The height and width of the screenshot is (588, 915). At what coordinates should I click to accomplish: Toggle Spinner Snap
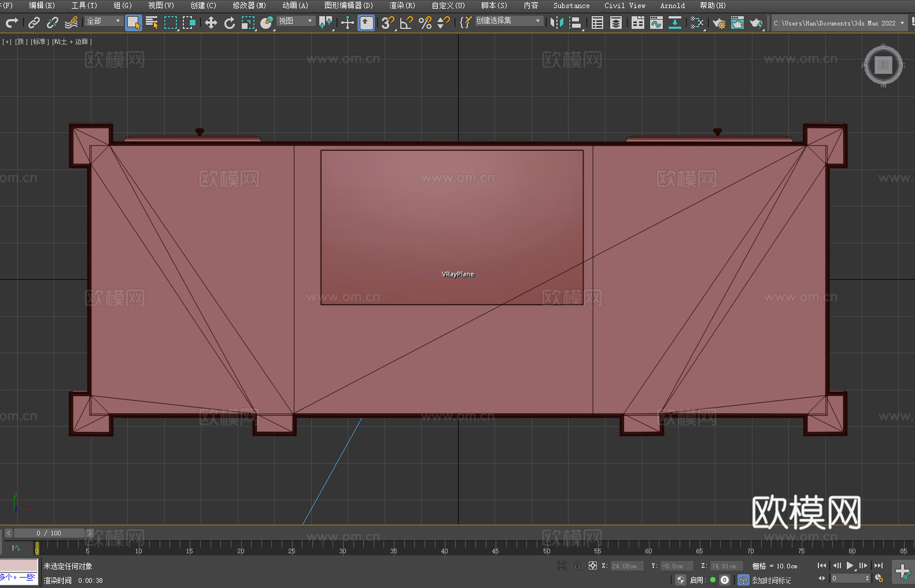(444, 23)
